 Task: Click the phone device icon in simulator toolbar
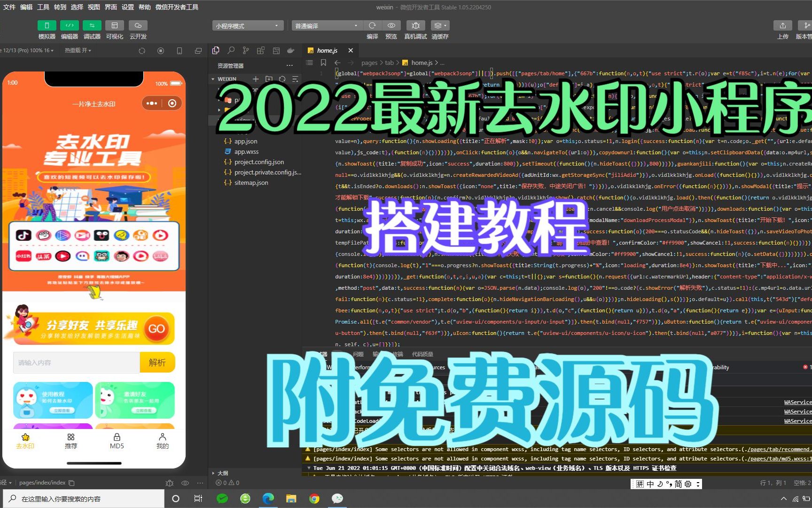point(180,51)
